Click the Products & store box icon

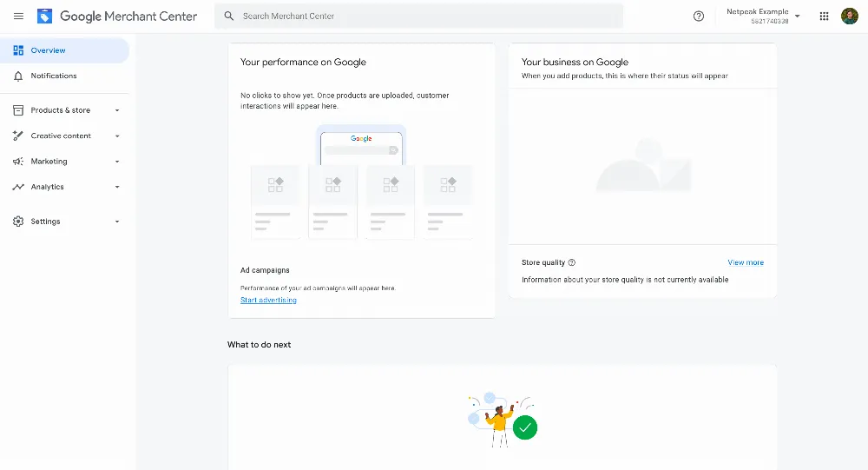coord(18,110)
